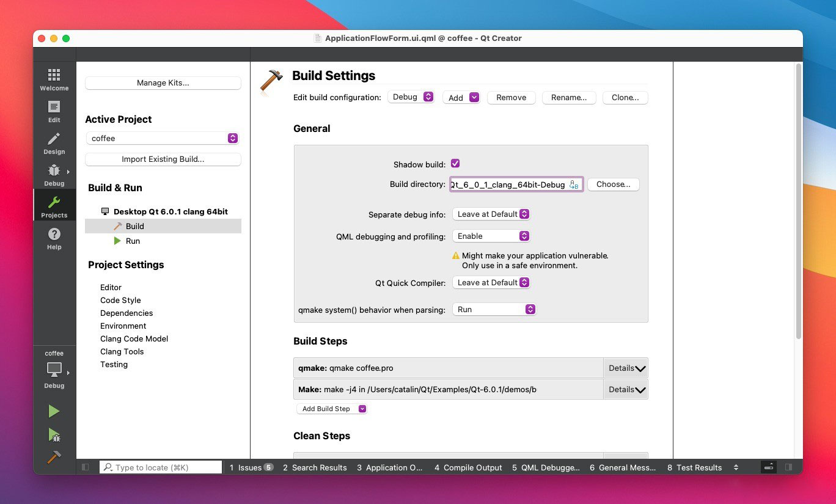Viewport: 836px width, 504px height.
Task: Open Design mode in sidebar
Action: coord(54,143)
